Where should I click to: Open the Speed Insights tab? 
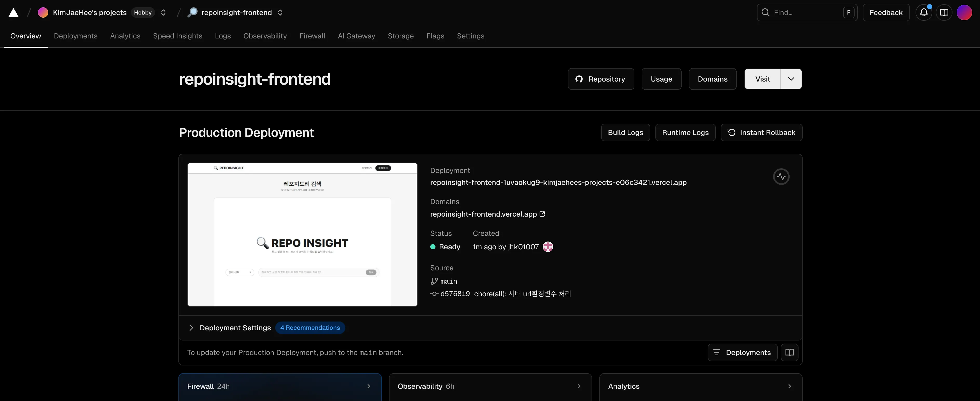(177, 36)
